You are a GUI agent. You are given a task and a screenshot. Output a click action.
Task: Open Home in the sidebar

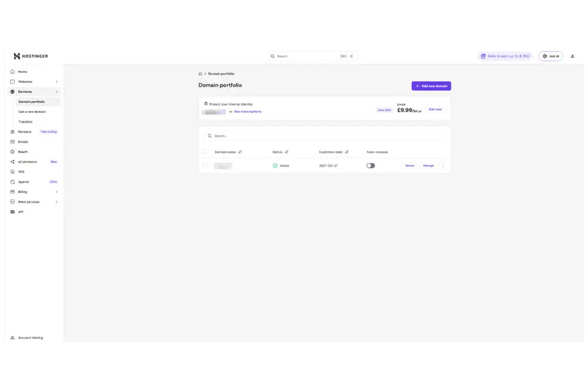pos(22,72)
